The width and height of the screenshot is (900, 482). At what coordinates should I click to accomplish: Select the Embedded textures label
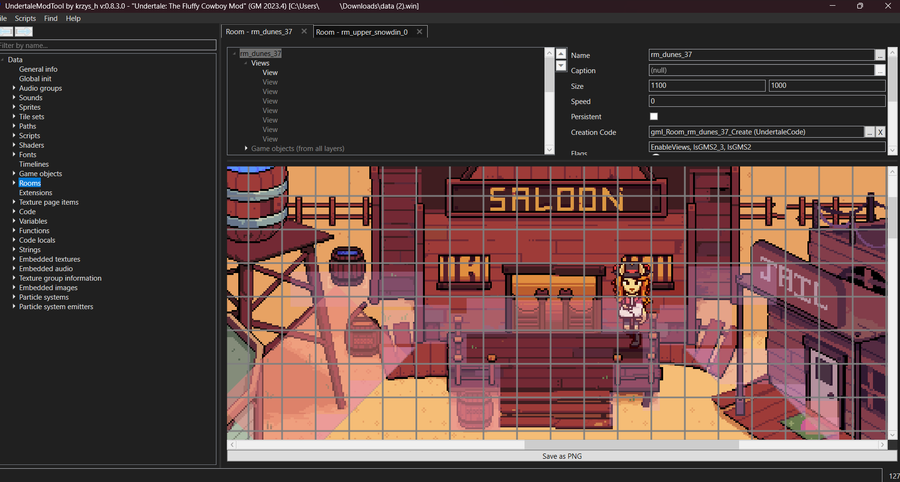(x=49, y=259)
